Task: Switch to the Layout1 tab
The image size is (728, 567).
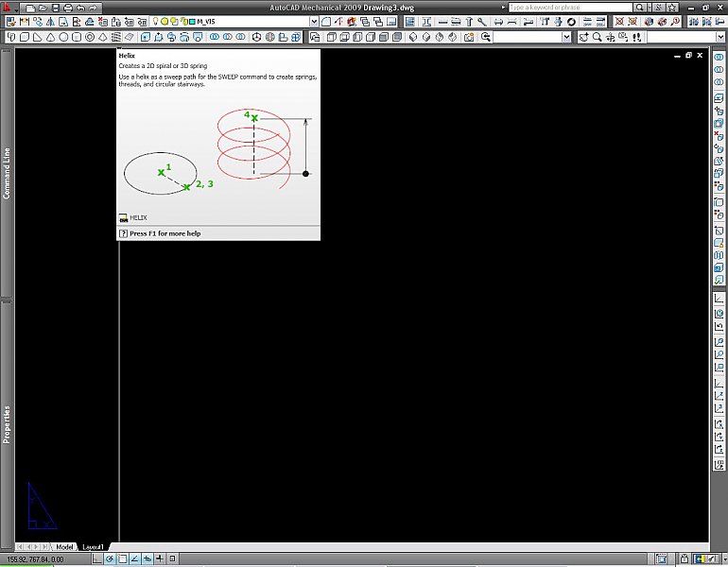Action: pos(93,547)
